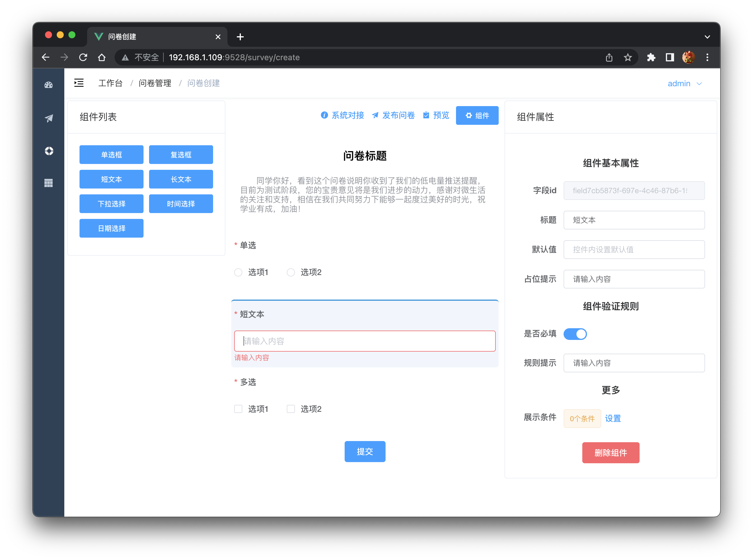Screen dimensions: 753x560
Task: Reload the page
Action: click(83, 57)
